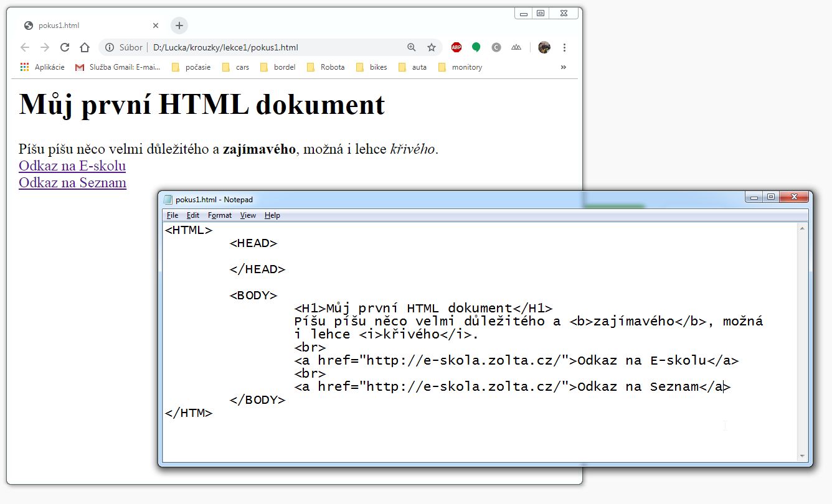The height and width of the screenshot is (504, 832).
Task: Open the počasie bookmarks folder
Action: click(191, 67)
